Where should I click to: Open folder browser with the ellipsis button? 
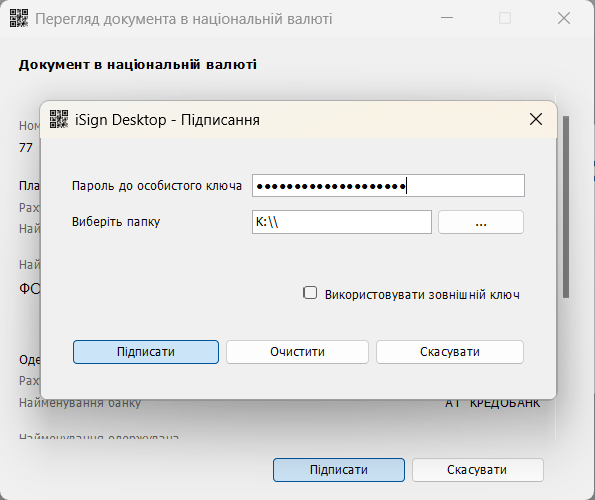(481, 222)
